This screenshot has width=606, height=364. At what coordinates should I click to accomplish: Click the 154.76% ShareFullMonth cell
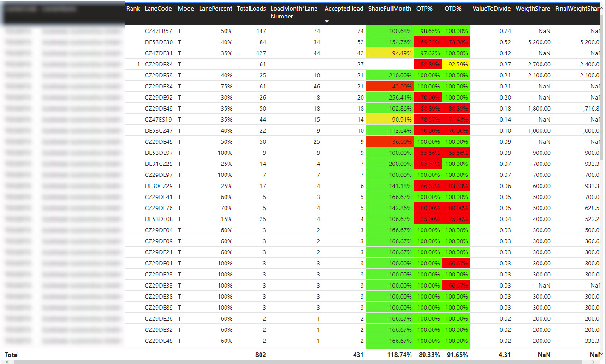point(390,42)
